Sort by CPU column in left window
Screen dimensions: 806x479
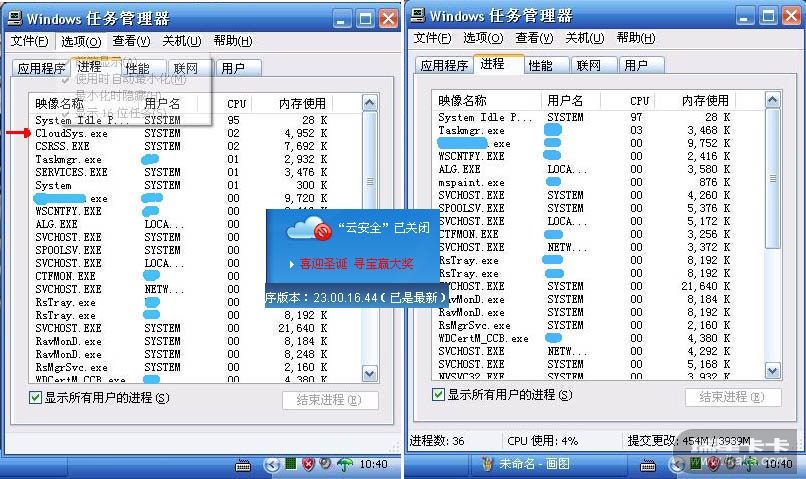point(227,104)
